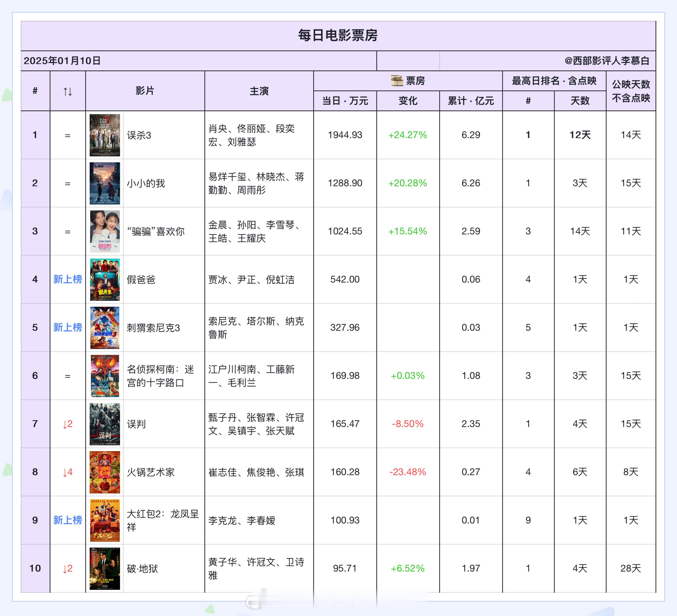Open the 误杀3 movie poster
This screenshot has height=616, width=677.
[x=105, y=135]
